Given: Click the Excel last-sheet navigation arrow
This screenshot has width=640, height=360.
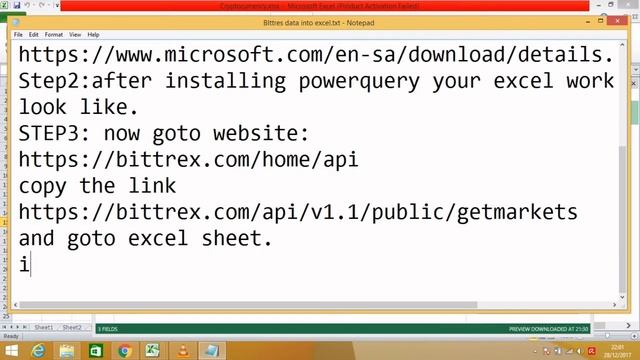Looking at the screenshot, I should (x=25, y=327).
